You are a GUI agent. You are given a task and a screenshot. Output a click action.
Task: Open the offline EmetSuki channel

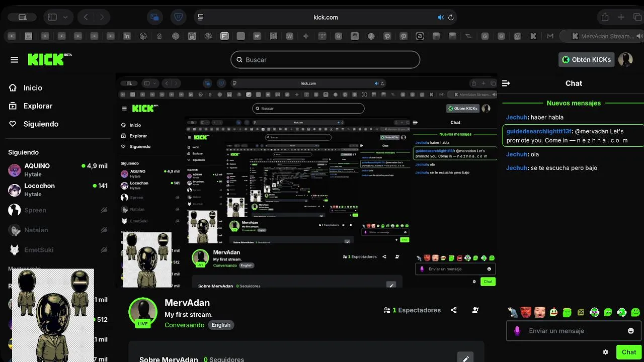pos(58,250)
